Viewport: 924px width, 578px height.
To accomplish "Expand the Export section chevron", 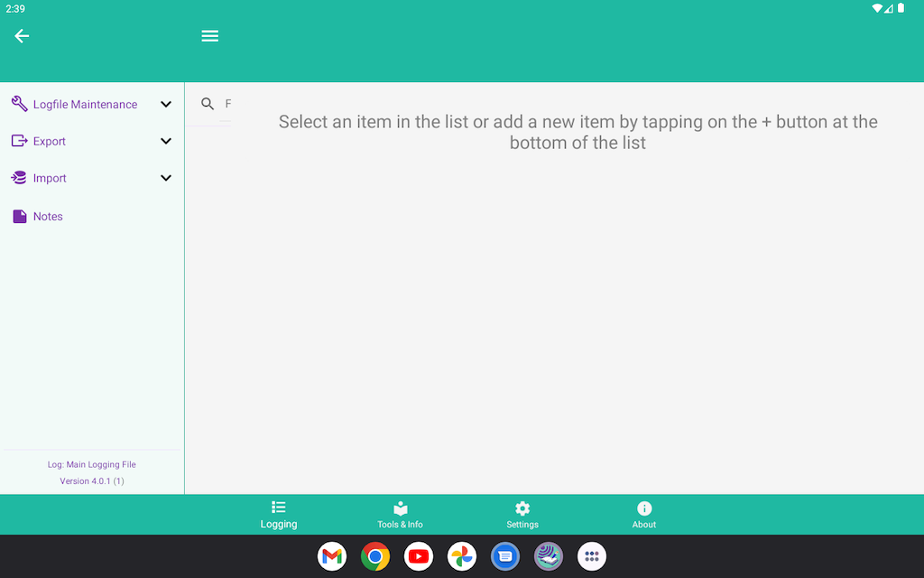I will [166, 142].
